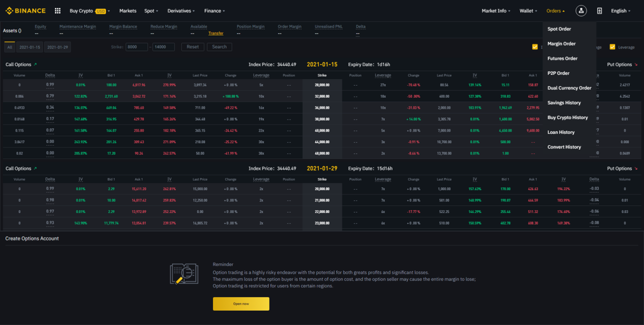
Task: Click the strike range start input field
Action: 137,46
